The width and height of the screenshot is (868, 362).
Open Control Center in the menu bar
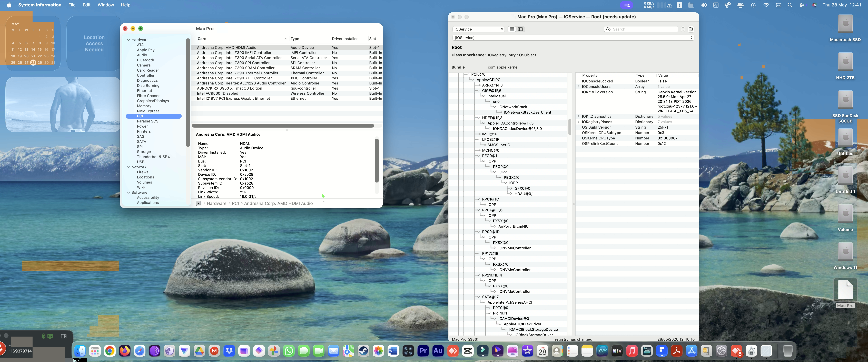point(802,5)
